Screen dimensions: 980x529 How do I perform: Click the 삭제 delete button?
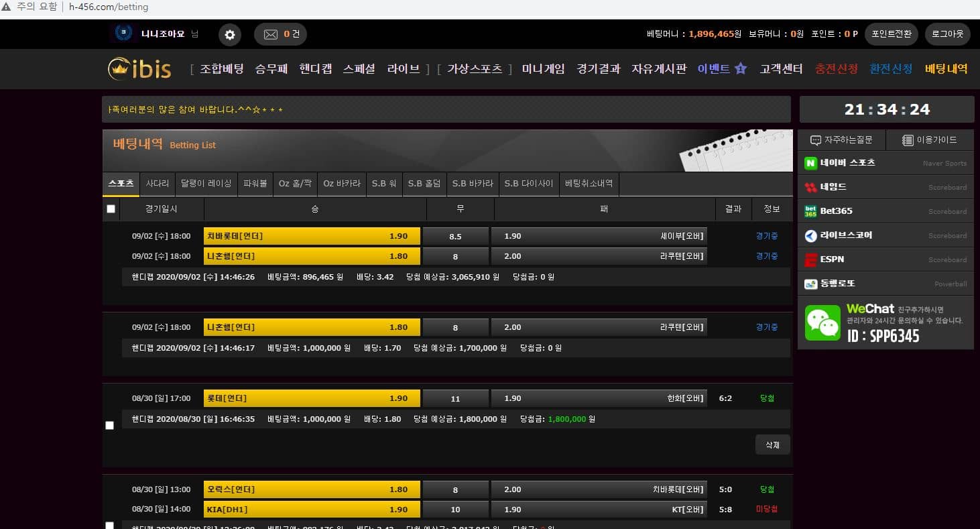point(773,445)
